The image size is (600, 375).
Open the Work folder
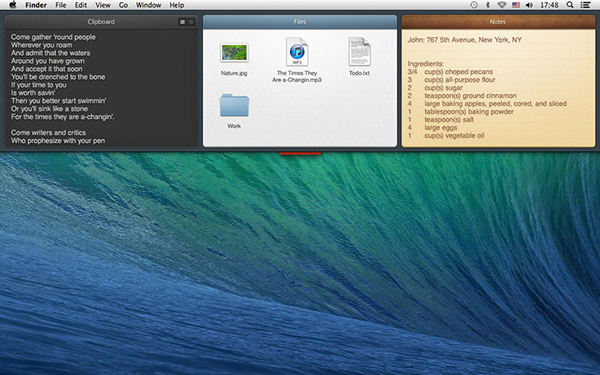[x=234, y=105]
